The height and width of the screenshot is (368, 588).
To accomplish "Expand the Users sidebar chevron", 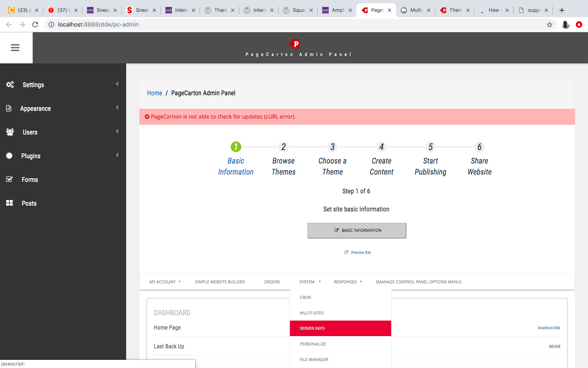I will (117, 131).
